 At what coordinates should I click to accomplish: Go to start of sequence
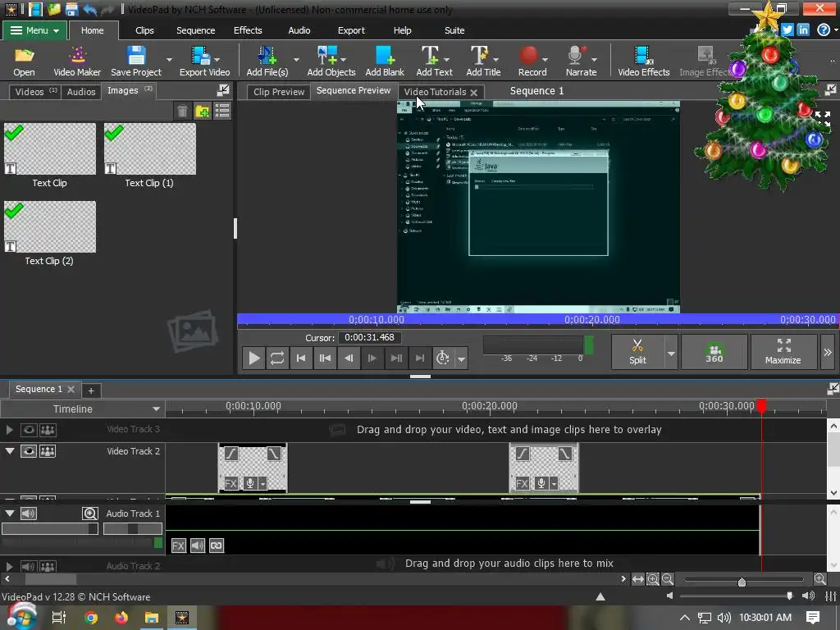301,358
